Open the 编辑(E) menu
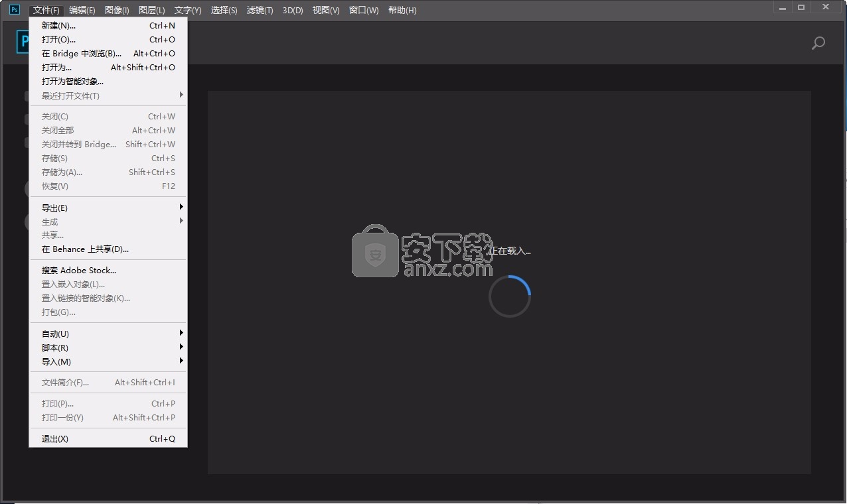The image size is (847, 504). (x=82, y=10)
